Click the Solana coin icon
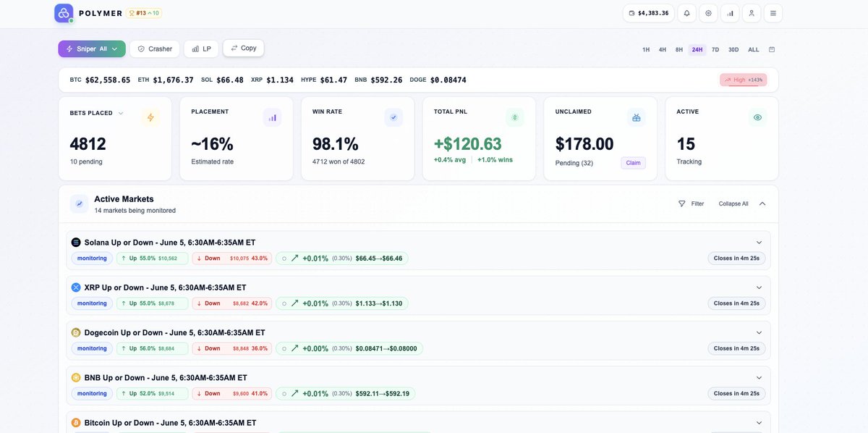 (76, 243)
